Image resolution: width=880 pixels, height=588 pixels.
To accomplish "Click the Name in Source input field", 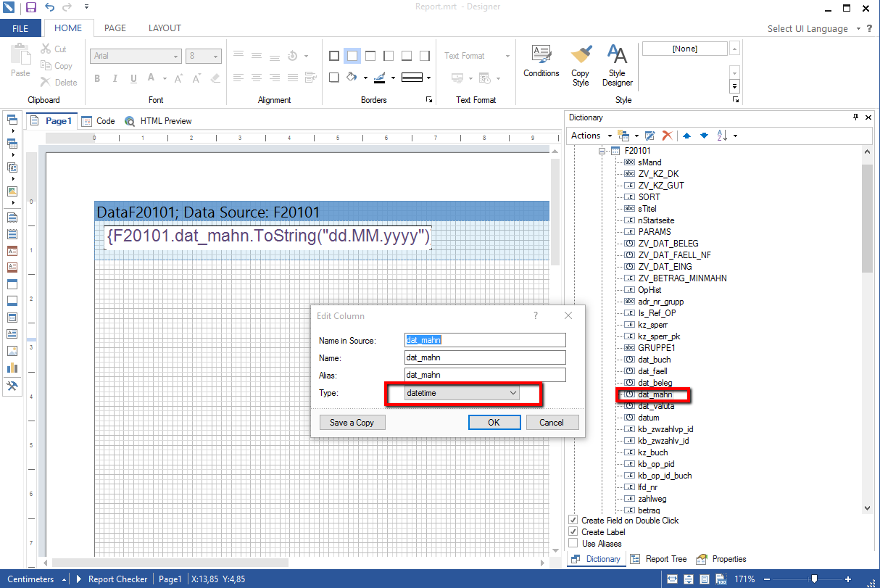I will tap(485, 340).
